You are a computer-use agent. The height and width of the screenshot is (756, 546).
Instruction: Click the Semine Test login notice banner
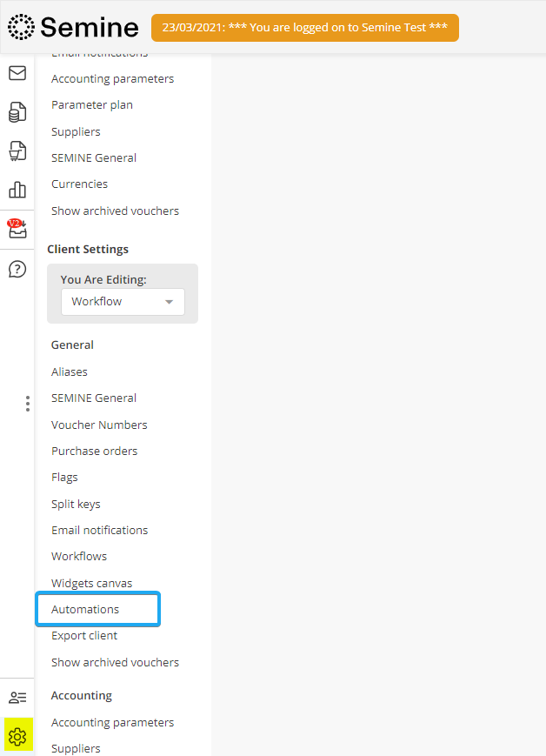[304, 27]
